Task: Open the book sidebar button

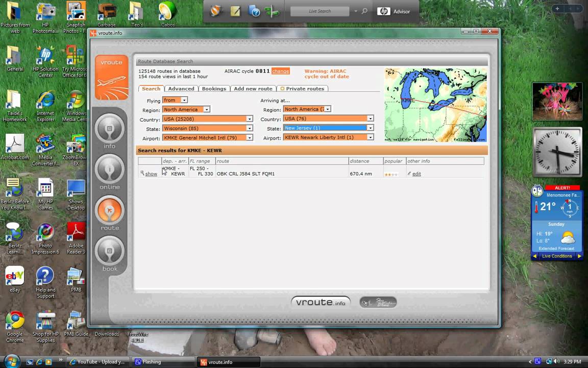Action: [110, 251]
